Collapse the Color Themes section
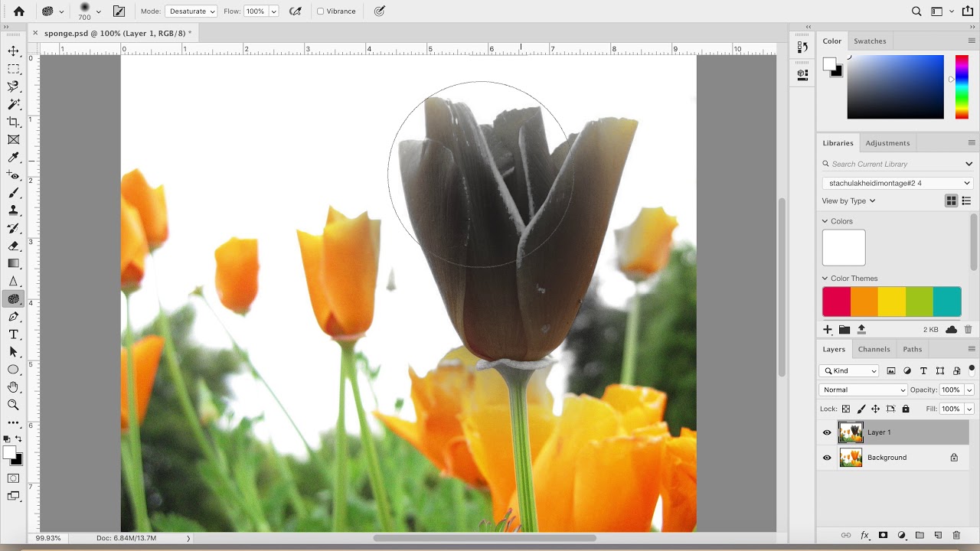980x551 pixels. coord(825,279)
